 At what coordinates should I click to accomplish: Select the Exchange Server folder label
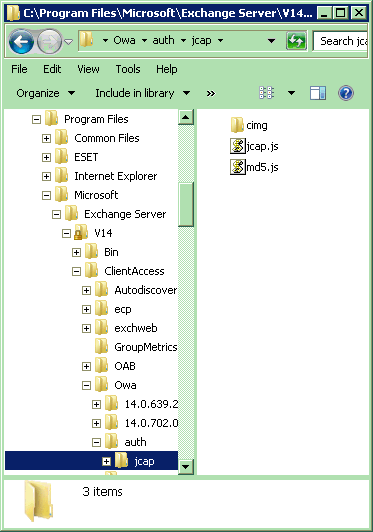tap(125, 214)
